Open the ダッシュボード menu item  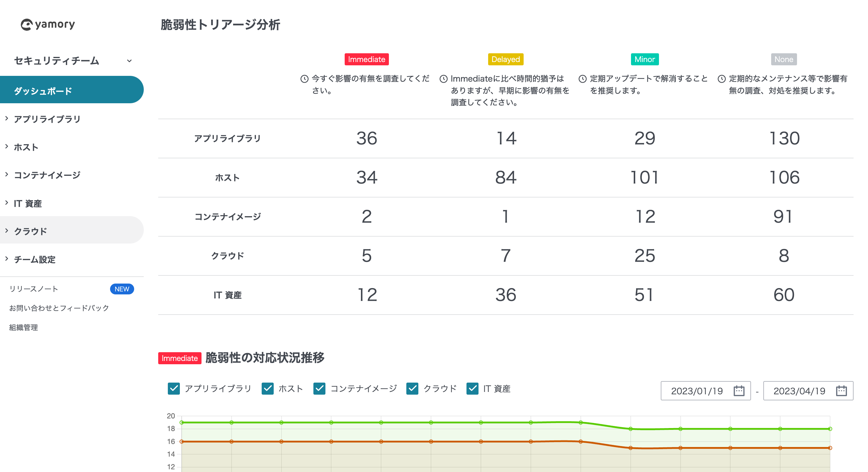[x=42, y=90]
